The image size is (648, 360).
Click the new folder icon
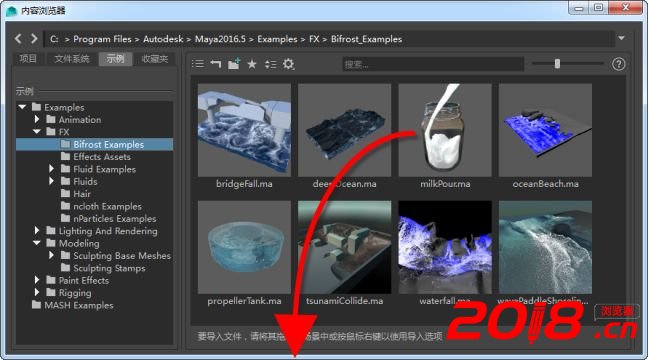point(234,64)
